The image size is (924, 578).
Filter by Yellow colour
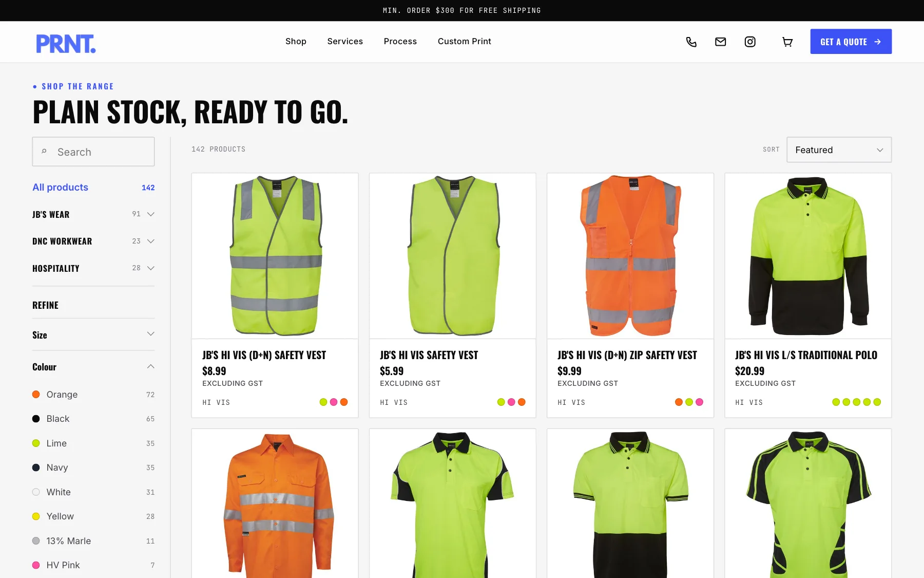pos(93,516)
